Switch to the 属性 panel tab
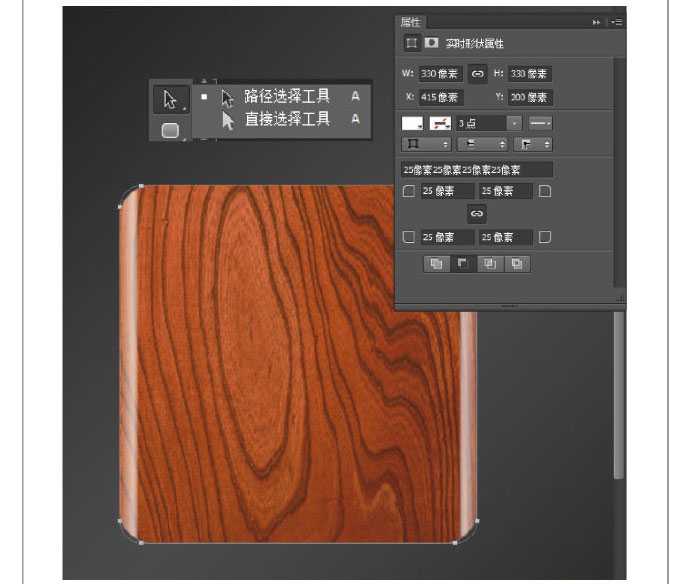690x584 pixels. pos(411,21)
